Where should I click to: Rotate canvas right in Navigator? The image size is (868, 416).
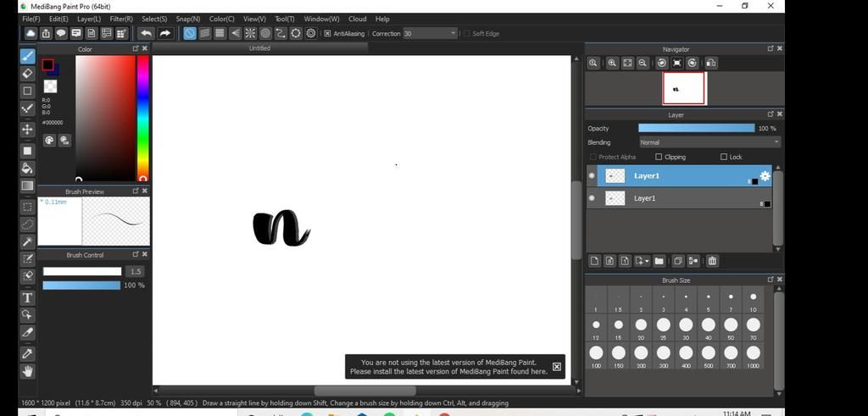tap(692, 63)
